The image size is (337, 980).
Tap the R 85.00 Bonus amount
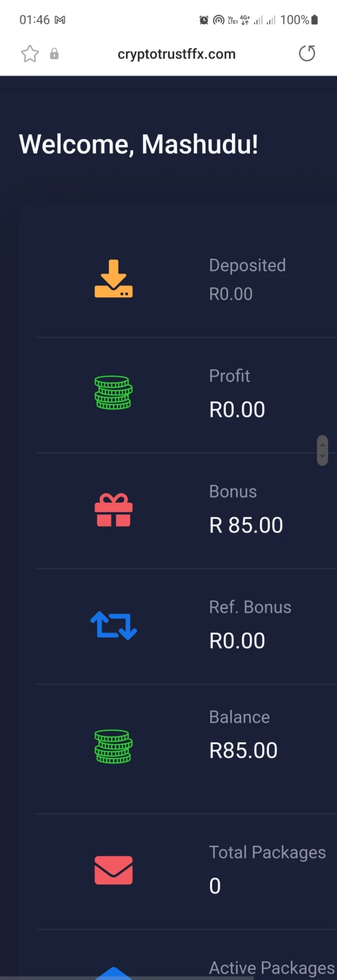coord(246,525)
